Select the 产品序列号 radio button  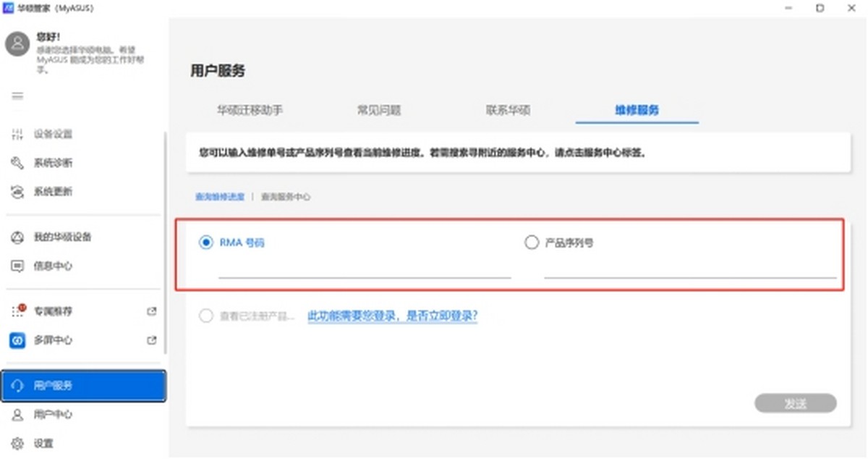coord(531,243)
